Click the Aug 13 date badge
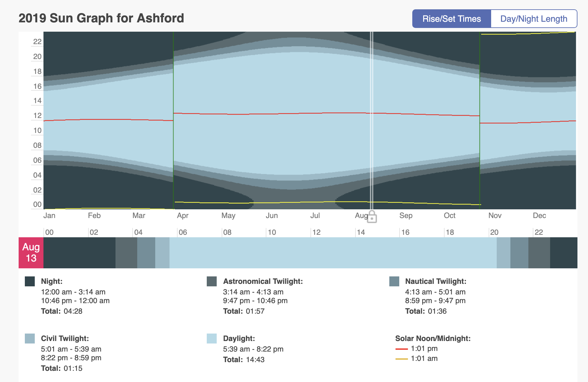588x382 pixels. point(31,252)
